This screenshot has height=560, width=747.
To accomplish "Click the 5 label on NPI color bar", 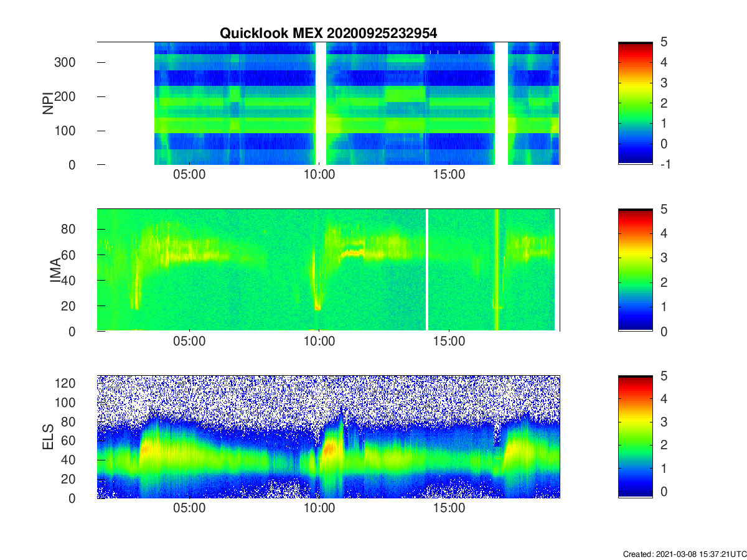I will pos(664,42).
